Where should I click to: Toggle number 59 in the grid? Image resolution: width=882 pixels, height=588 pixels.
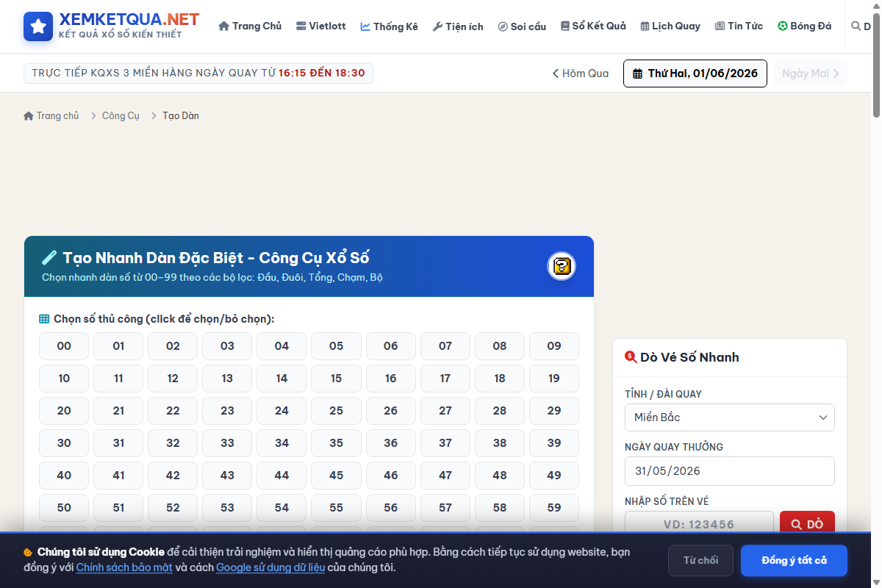click(554, 508)
